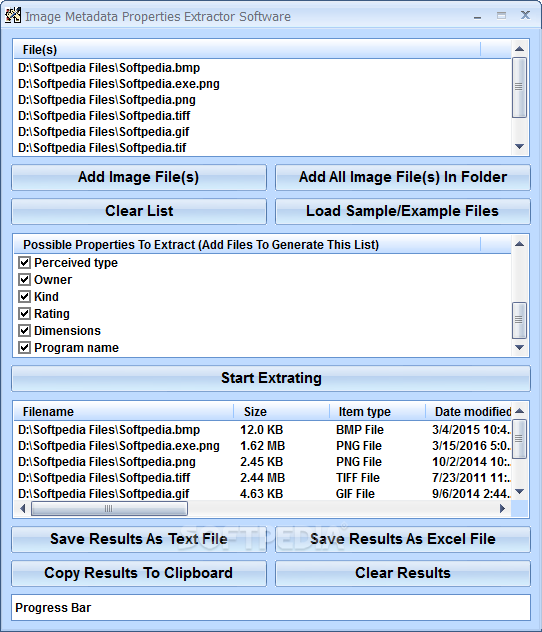Click the right arrow of results horizontal scrollbar
Image resolution: width=542 pixels, height=632 pixels.
(x=503, y=509)
